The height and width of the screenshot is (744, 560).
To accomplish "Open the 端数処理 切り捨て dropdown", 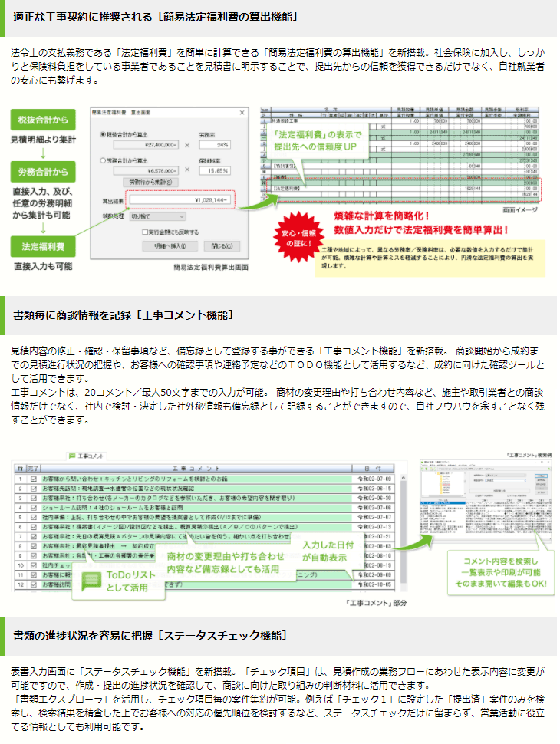I will pyautogui.click(x=158, y=217).
